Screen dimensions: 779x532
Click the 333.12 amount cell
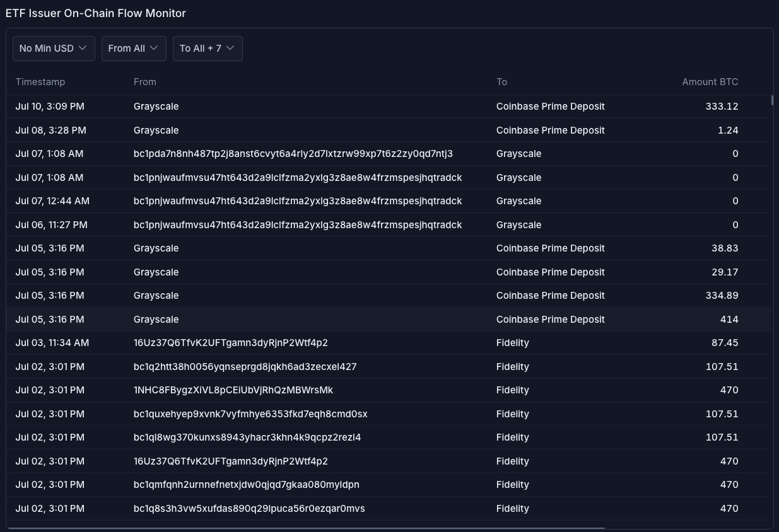pyautogui.click(x=722, y=107)
